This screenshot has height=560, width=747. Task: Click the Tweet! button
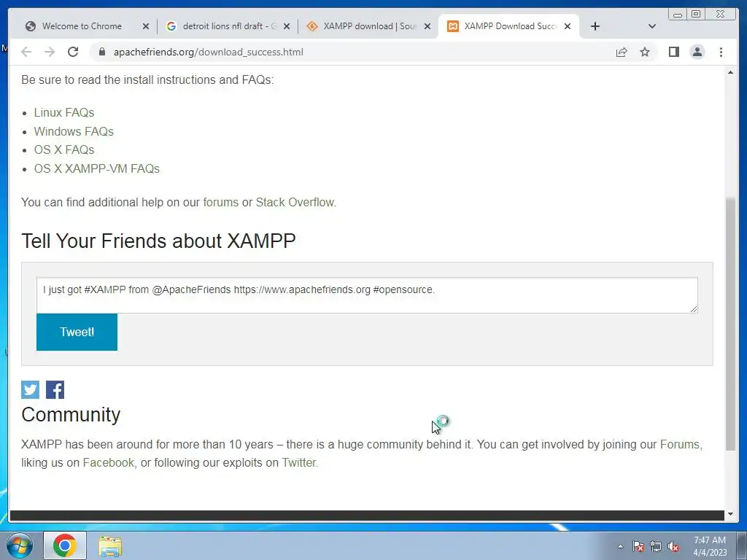pos(77,332)
